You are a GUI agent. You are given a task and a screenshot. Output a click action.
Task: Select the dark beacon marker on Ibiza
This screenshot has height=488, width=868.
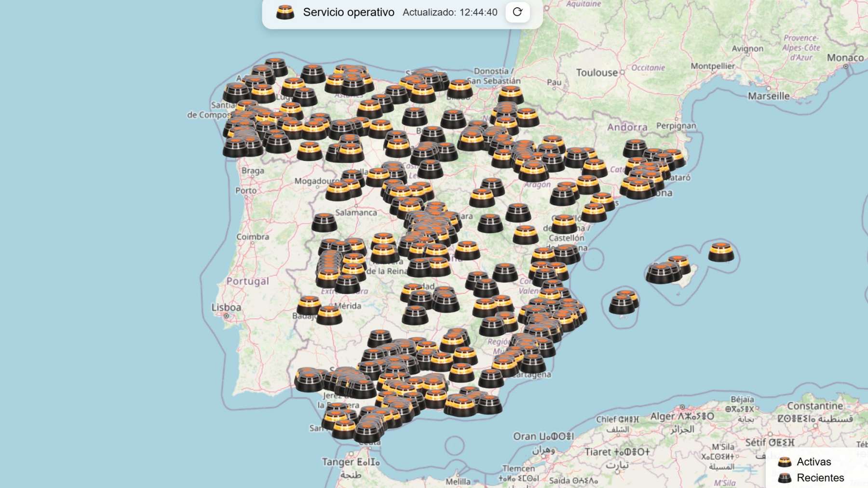click(x=622, y=304)
